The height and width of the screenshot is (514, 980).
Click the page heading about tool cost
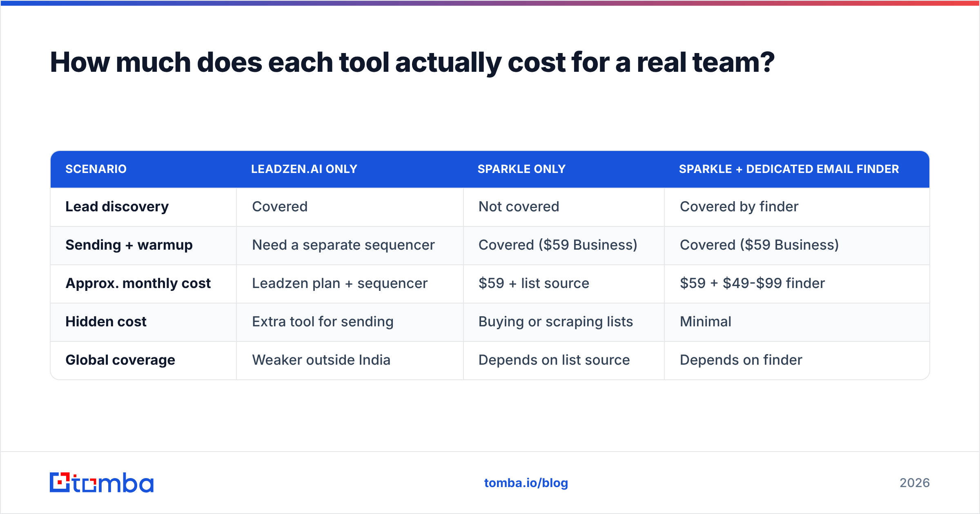412,62
